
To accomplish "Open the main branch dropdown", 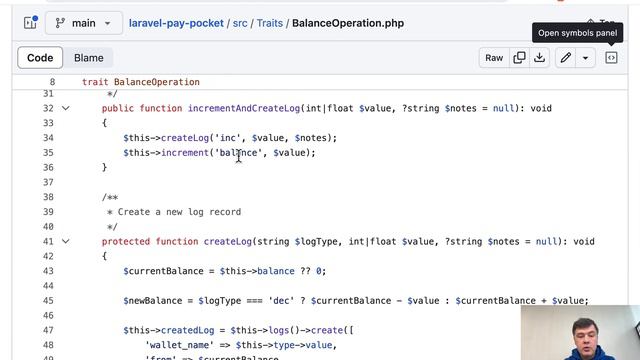I will 84,23.
